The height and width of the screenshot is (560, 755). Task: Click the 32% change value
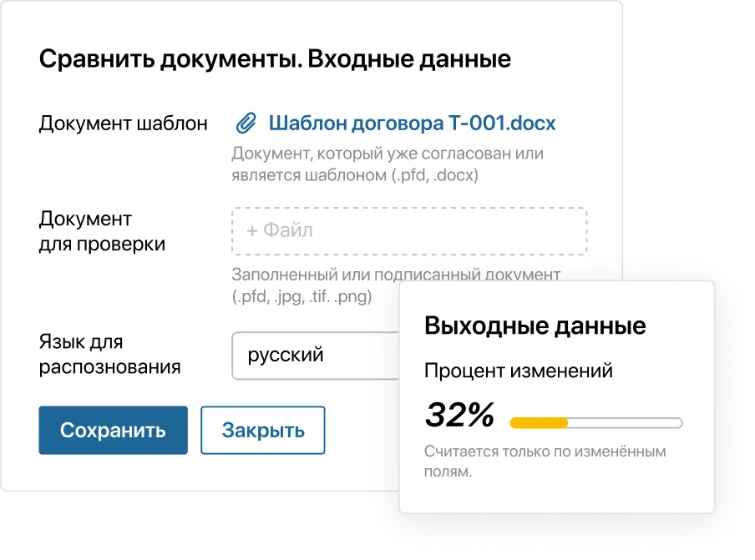(x=459, y=415)
